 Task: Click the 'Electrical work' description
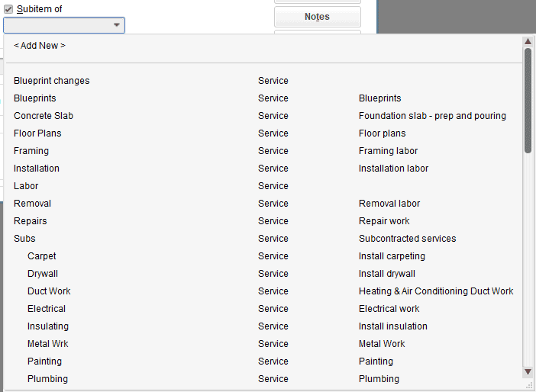(x=389, y=309)
